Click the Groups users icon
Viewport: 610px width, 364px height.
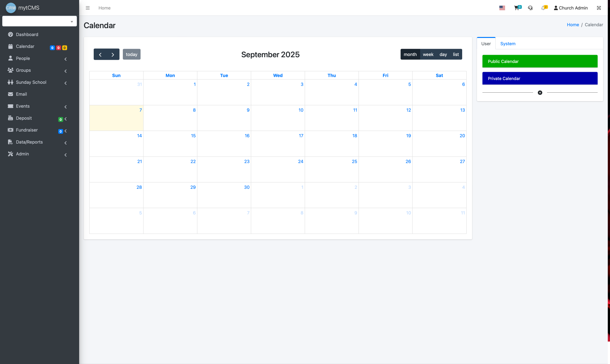tap(10, 70)
